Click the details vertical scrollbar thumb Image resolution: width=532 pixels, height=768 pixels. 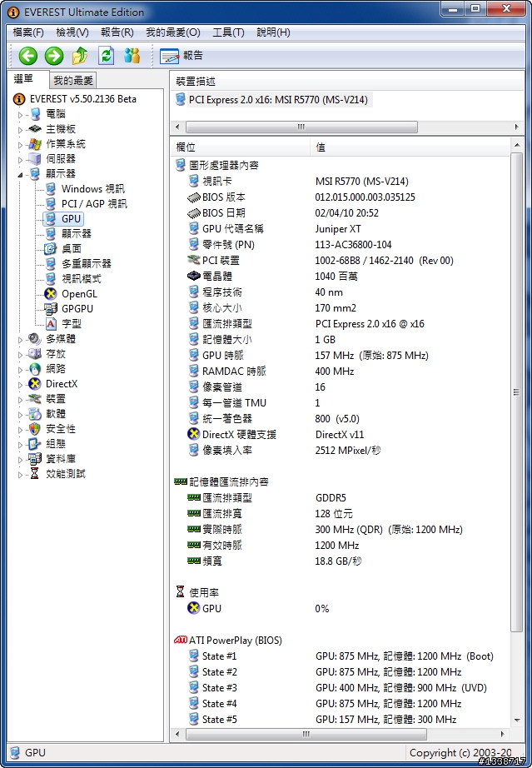coord(516,391)
